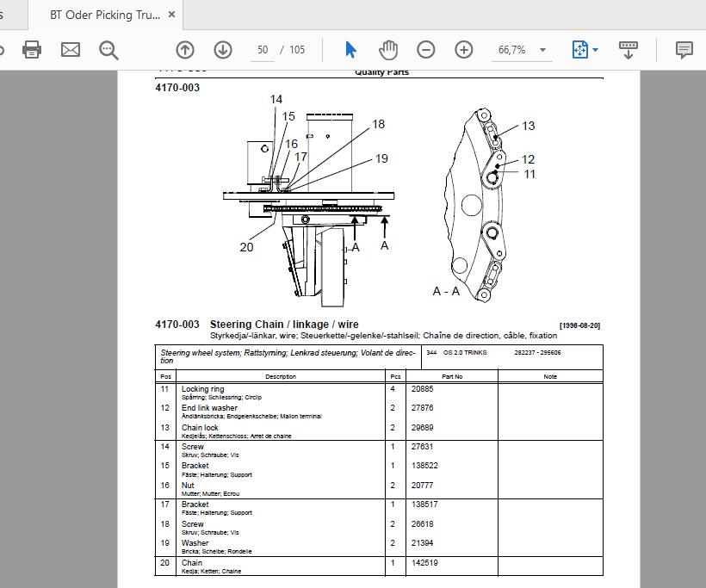Click the Steering Chain / linkage / wire heading
706x588 pixels.
tap(284, 325)
